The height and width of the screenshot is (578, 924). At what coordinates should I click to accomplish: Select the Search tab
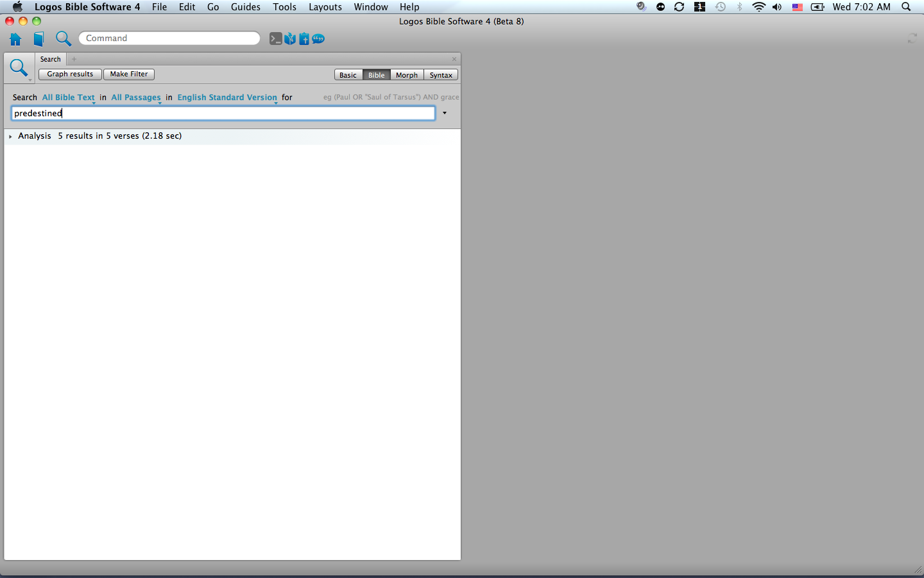point(51,59)
